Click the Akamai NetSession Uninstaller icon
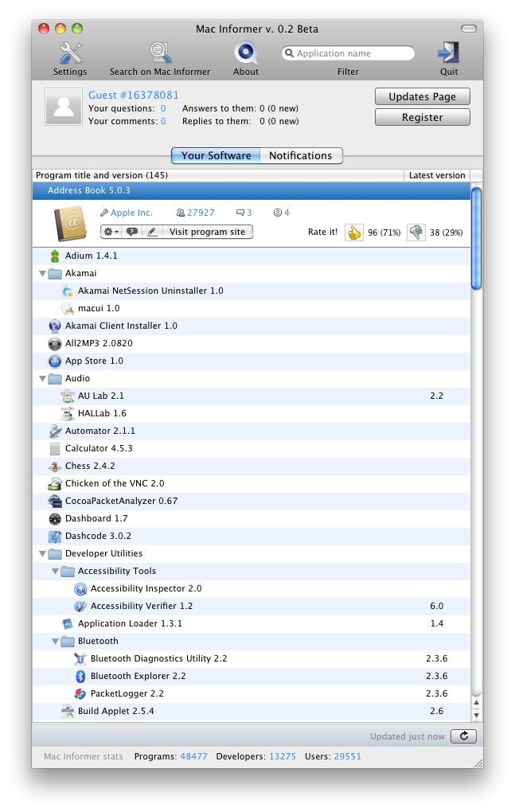Viewport: 515px width, 812px height. (x=68, y=291)
